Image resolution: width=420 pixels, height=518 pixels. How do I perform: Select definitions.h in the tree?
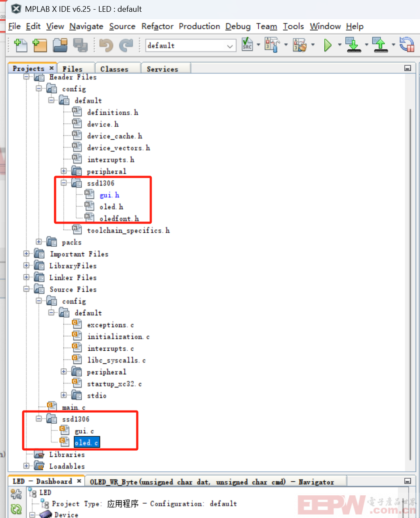(x=113, y=113)
